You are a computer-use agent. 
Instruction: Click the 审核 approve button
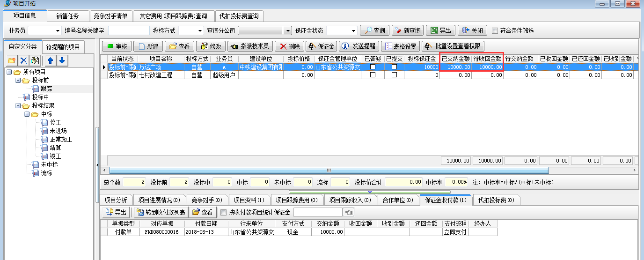(x=117, y=46)
